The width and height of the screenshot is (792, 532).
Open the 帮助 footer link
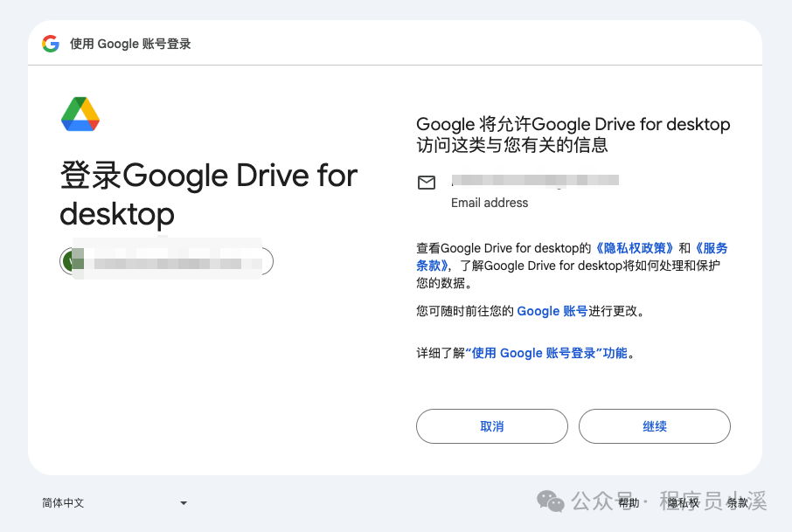[x=629, y=503]
